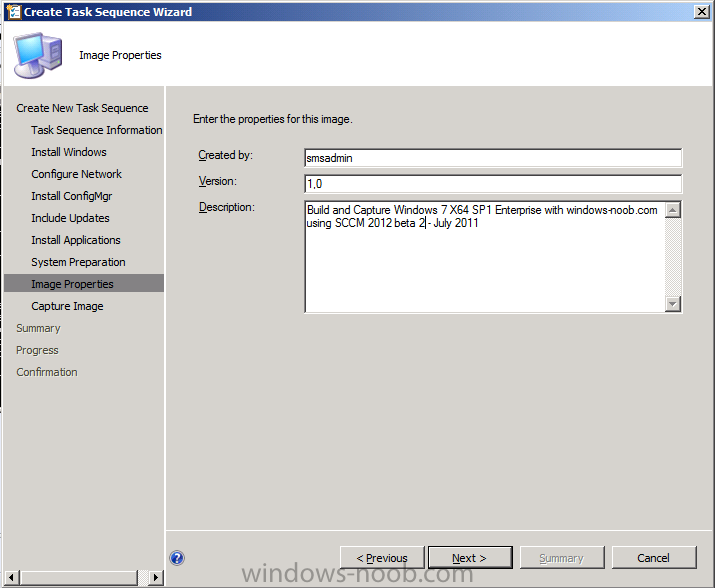
Task: Go to Install Applications step
Action: point(76,240)
